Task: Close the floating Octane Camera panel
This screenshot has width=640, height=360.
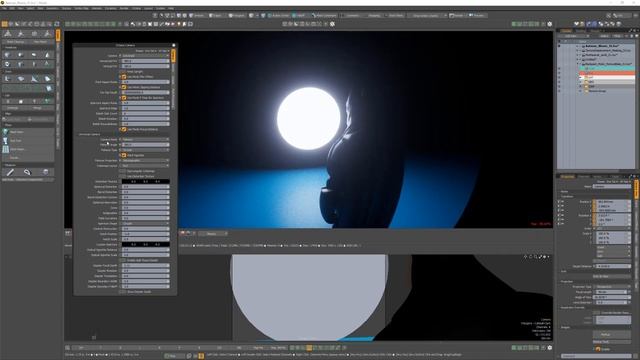Action: coord(173,45)
